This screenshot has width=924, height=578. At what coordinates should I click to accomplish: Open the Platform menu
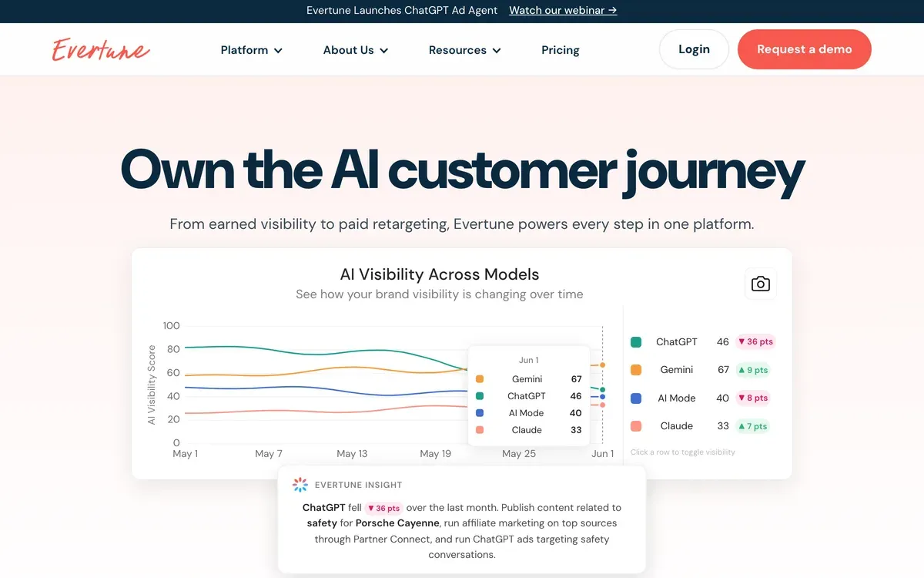[252, 50]
